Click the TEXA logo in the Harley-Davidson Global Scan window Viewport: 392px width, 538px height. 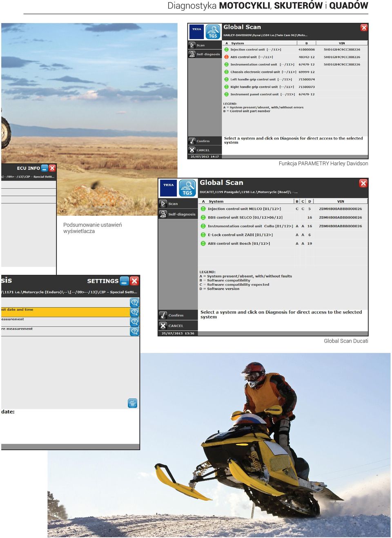tap(196, 32)
